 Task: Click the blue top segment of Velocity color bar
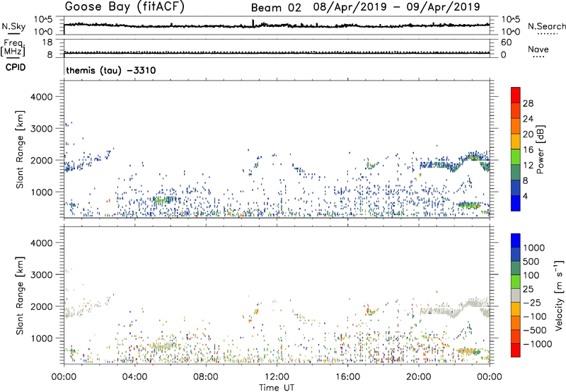pyautogui.click(x=516, y=241)
